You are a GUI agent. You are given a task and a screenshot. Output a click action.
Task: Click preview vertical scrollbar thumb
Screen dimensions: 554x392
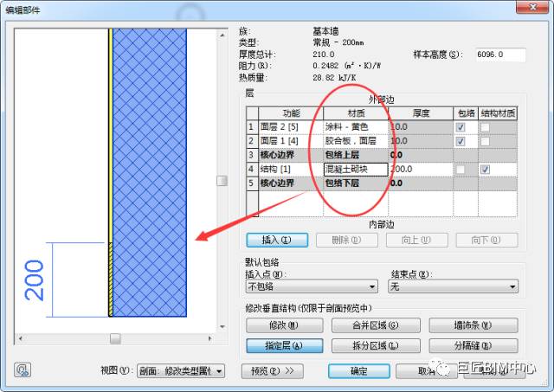pyautogui.click(x=222, y=181)
